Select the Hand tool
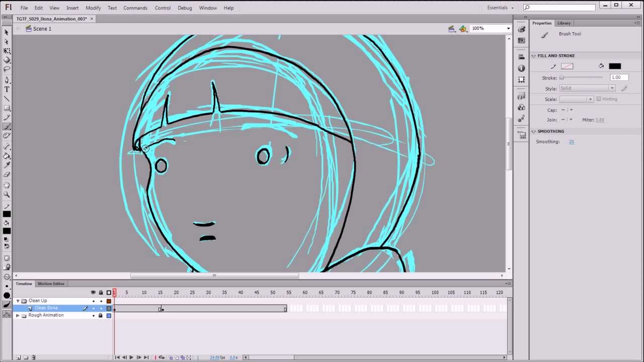The height and width of the screenshot is (362, 644). (x=7, y=186)
